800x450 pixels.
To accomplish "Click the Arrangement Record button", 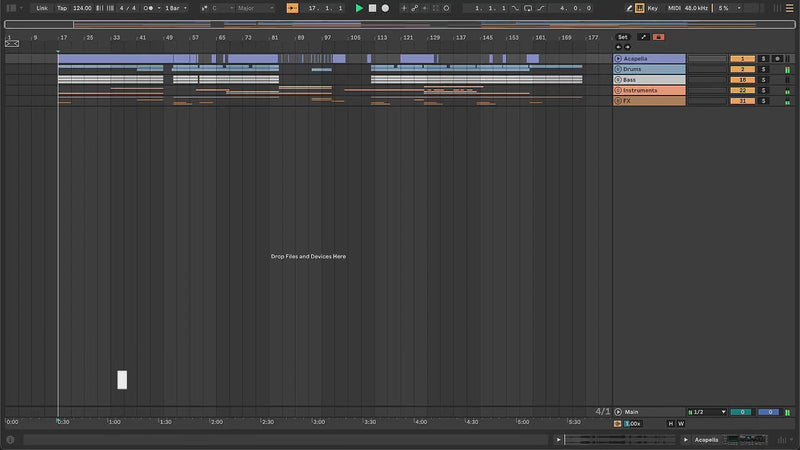I will 385,8.
